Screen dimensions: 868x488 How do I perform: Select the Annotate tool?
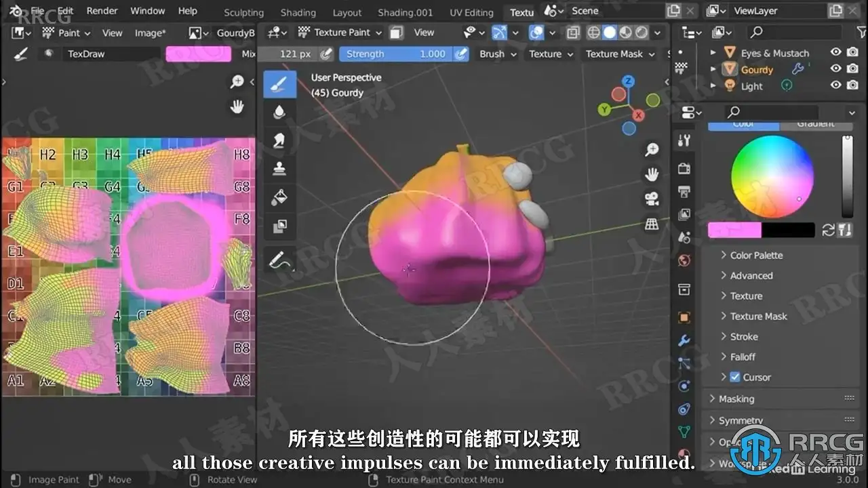(279, 260)
